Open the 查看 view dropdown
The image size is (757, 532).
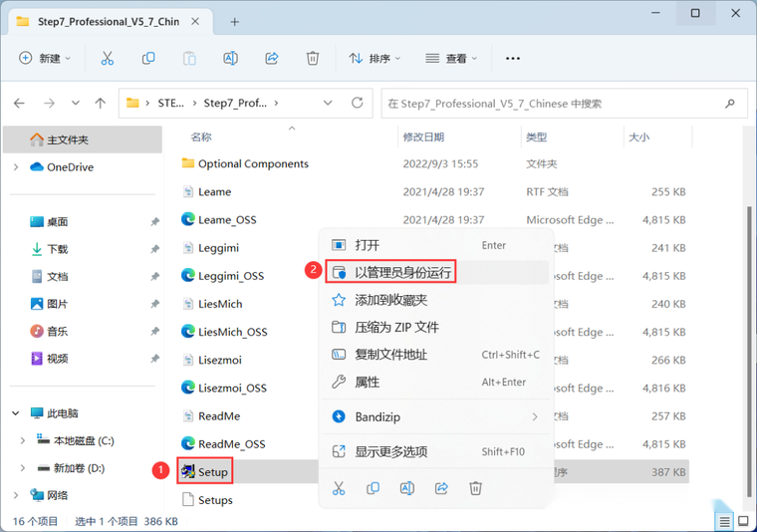pyautogui.click(x=451, y=59)
